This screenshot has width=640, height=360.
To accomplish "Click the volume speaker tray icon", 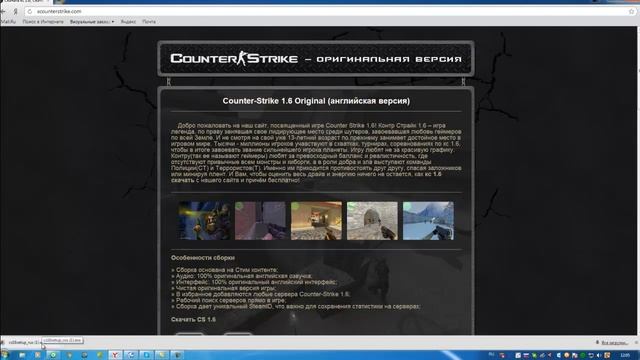I will 598,355.
